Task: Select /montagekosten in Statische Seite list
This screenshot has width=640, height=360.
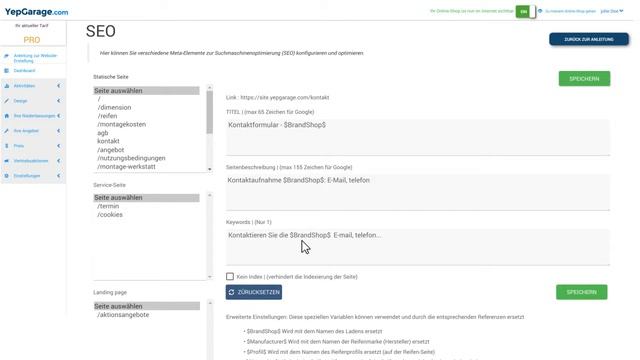Action: pyautogui.click(x=122, y=124)
